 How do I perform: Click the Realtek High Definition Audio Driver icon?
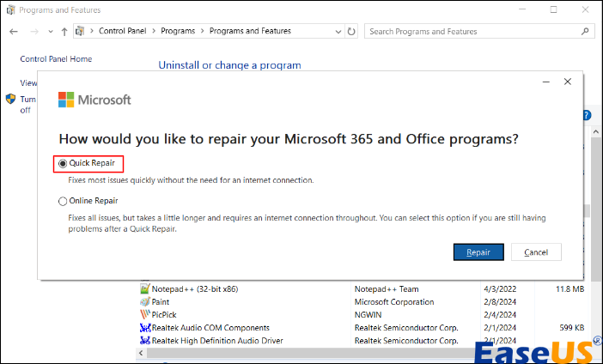pos(144,341)
